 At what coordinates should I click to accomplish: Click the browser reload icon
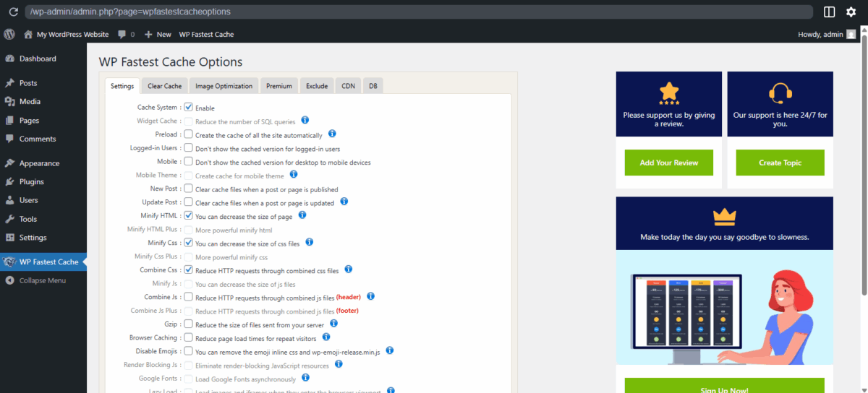[13, 12]
